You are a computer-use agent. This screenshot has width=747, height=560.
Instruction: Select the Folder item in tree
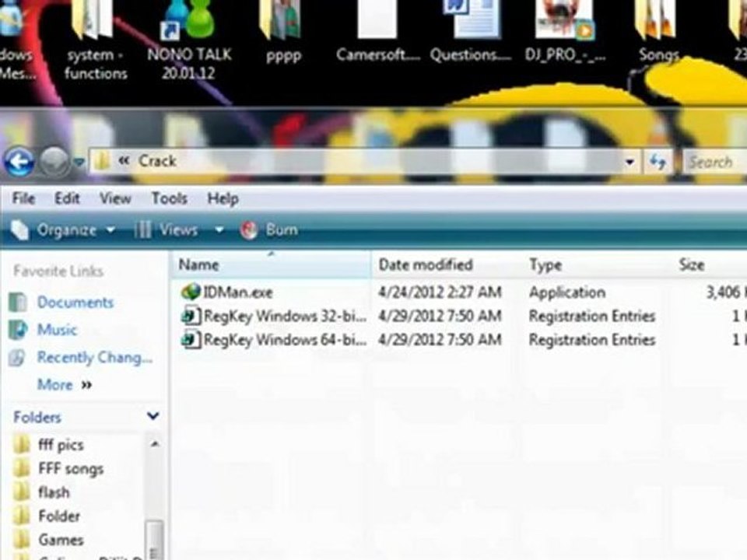coord(59,516)
